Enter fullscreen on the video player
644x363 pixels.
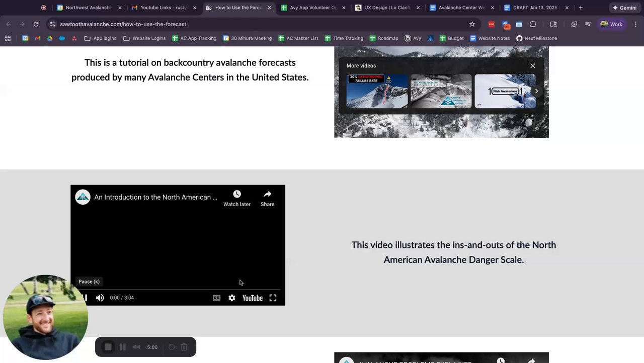click(x=273, y=298)
